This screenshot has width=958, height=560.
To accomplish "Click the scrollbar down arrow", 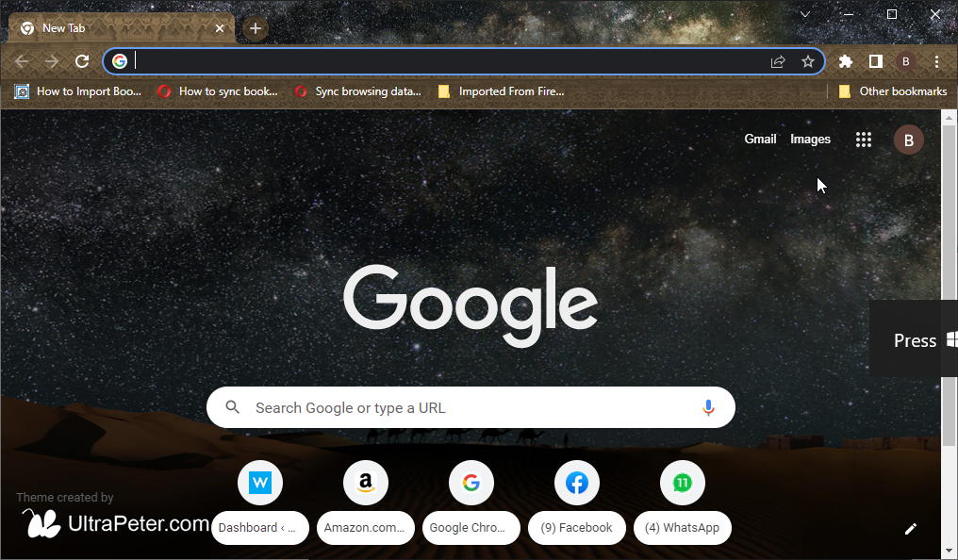I will [949, 551].
